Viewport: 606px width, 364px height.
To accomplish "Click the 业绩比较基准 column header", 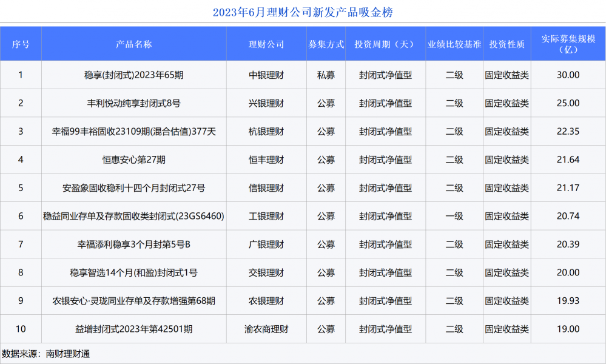I will click(x=454, y=44).
